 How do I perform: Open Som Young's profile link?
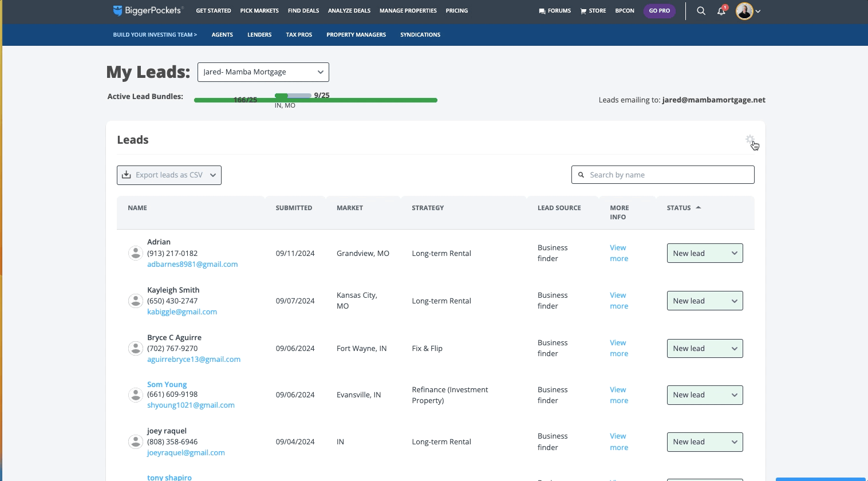point(167,384)
